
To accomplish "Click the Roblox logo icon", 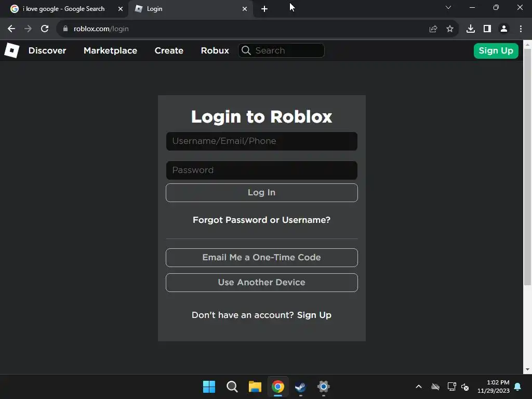I will pyautogui.click(x=12, y=50).
